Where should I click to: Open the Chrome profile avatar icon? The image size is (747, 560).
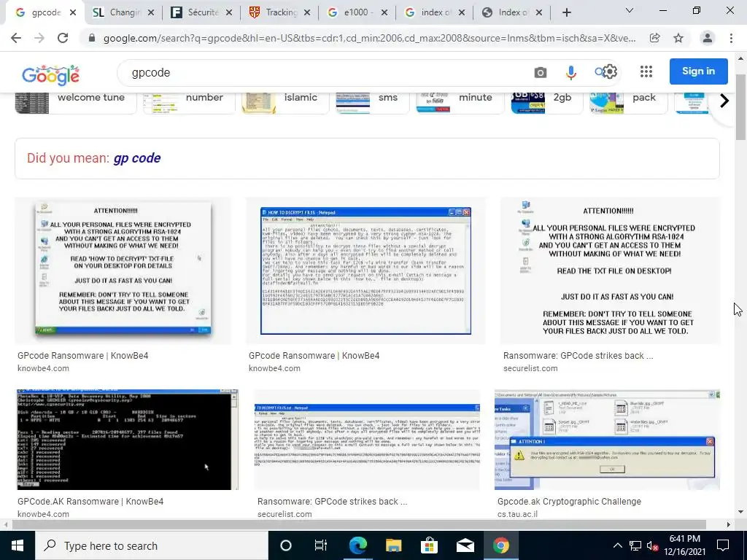tap(708, 38)
